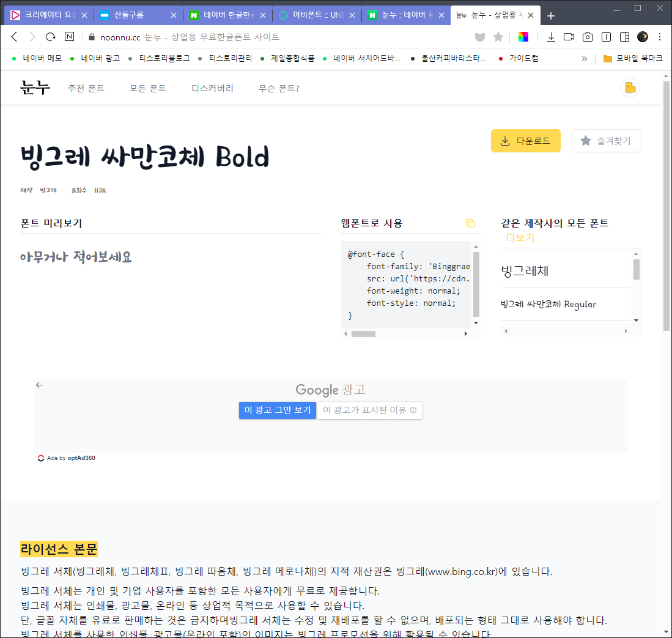Expand hidden bookmarks with the double chevron
672x638 pixels.
[x=585, y=59]
